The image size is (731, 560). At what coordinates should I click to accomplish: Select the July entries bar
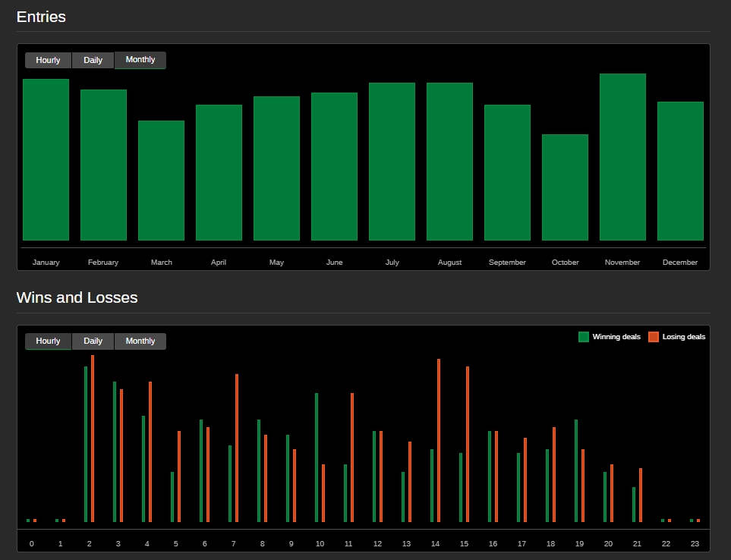(392, 162)
